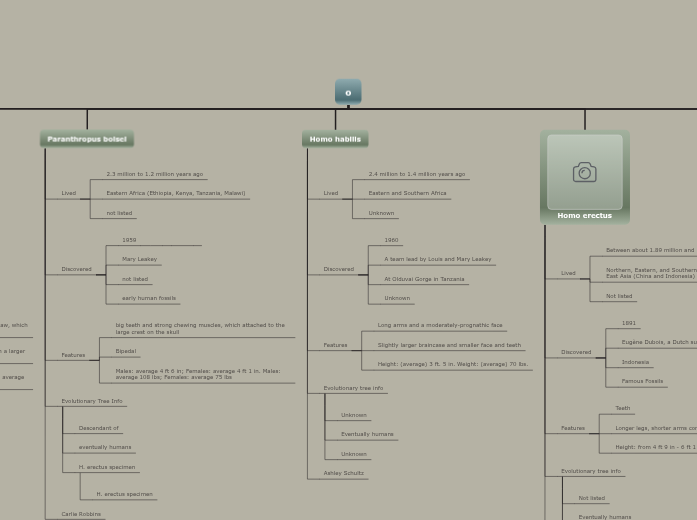Click the 'Famous Fossils' node under Homo erectus
Image resolution: width=697 pixels, height=520 pixels.
[642, 381]
